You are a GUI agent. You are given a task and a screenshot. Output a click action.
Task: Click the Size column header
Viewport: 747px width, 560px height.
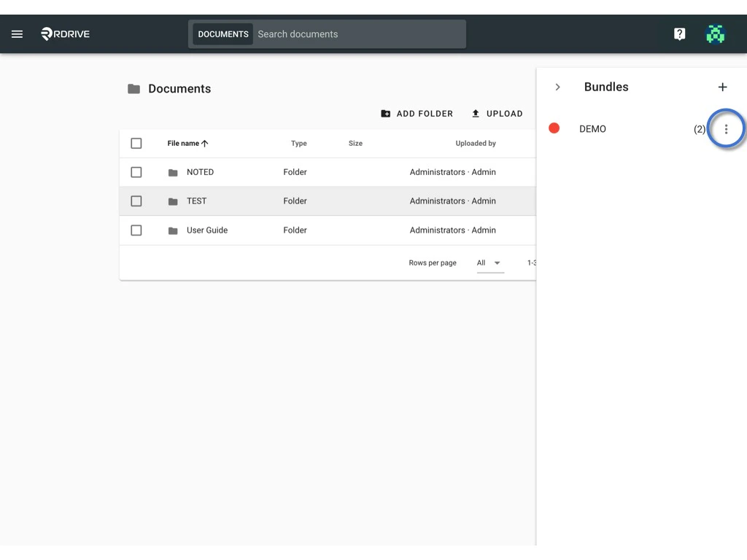tap(355, 144)
